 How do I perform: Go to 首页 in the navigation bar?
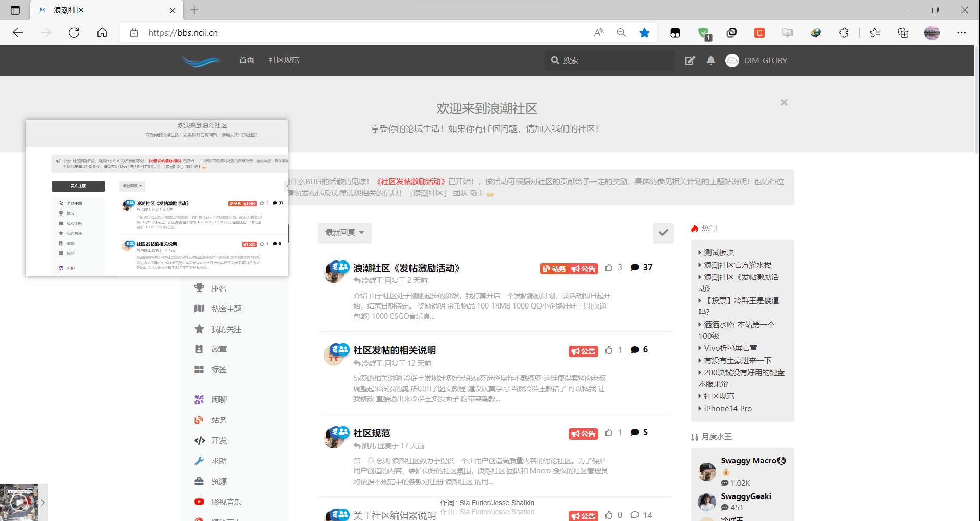pyautogui.click(x=247, y=60)
